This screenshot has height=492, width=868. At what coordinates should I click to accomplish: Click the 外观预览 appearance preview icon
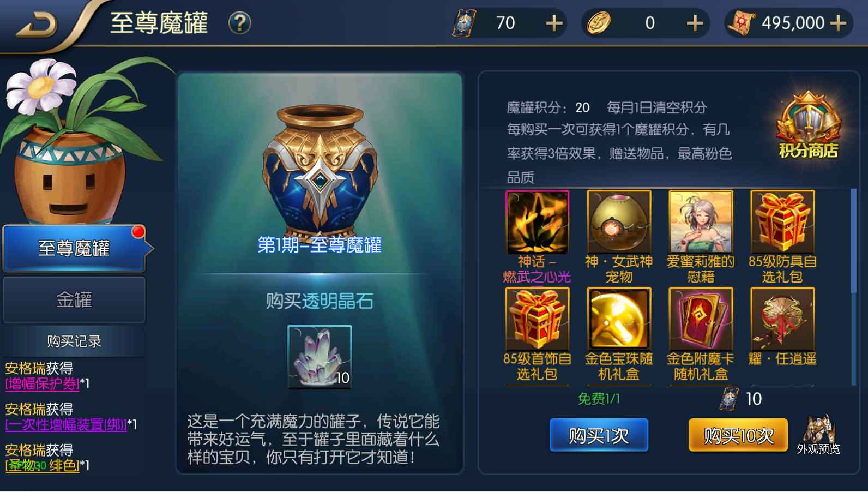(818, 434)
